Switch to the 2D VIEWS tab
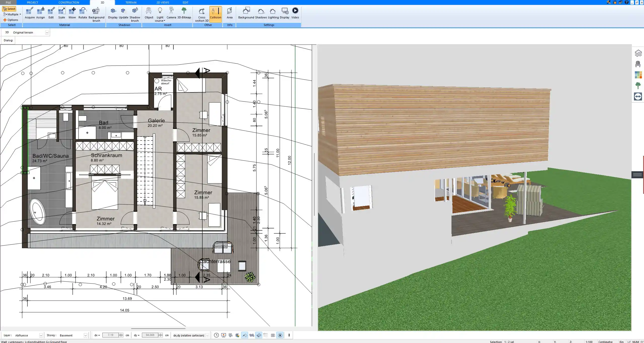644x343 pixels. click(163, 2)
